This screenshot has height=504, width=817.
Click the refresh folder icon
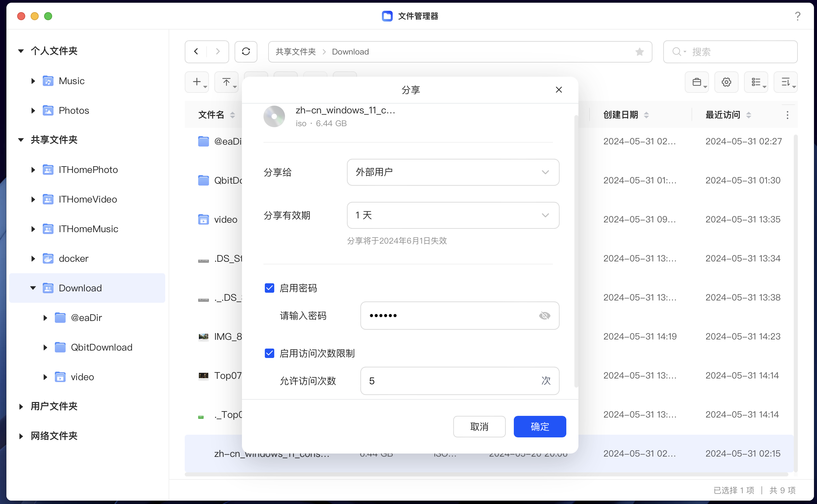[246, 51]
